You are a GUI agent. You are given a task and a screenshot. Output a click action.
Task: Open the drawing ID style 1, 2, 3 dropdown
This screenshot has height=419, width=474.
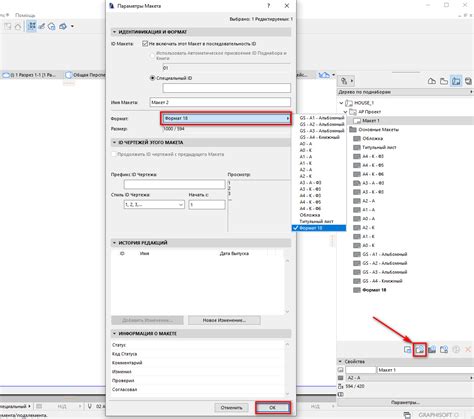tap(154, 204)
